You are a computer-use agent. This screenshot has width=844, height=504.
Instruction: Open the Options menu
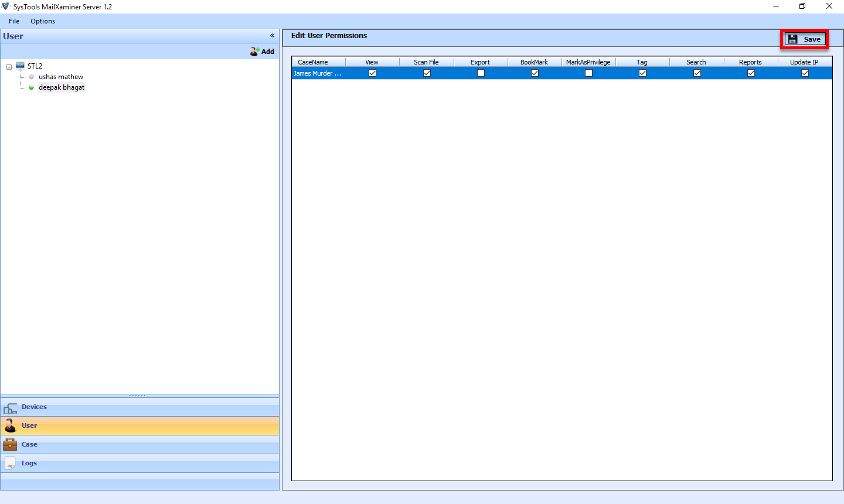[43, 21]
